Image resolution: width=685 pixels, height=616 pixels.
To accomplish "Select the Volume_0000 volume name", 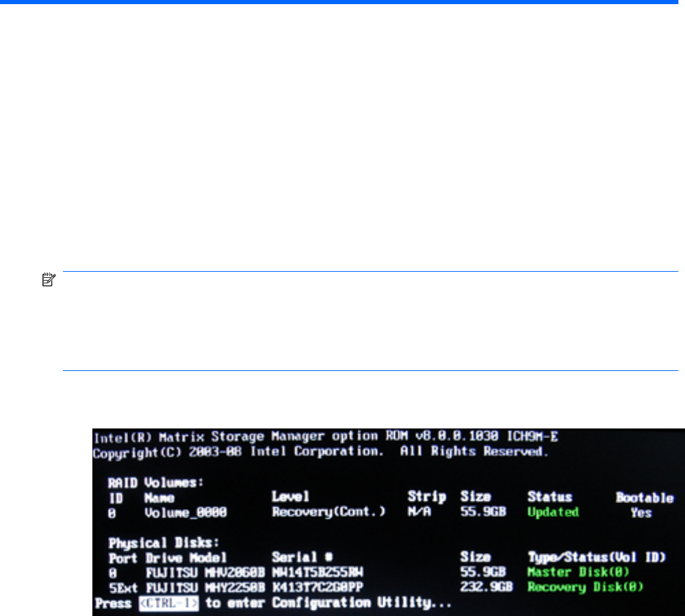I will 185,513.
